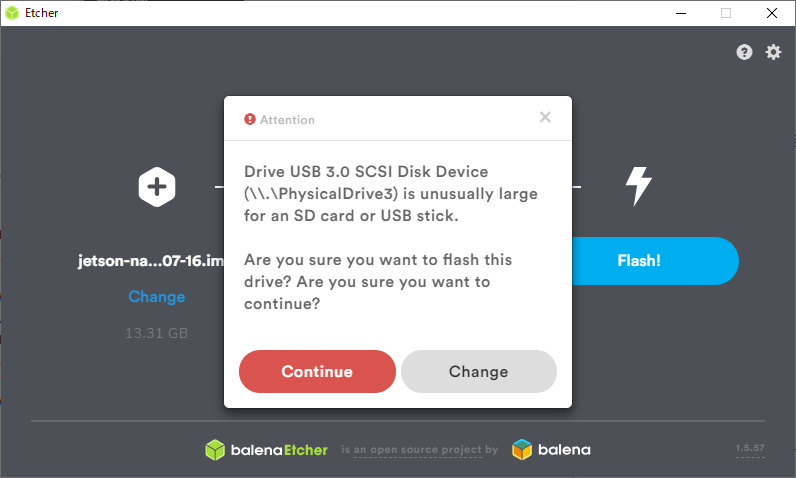Confirm flashing with the Continue button
This screenshot has height=478, width=796.
point(317,371)
